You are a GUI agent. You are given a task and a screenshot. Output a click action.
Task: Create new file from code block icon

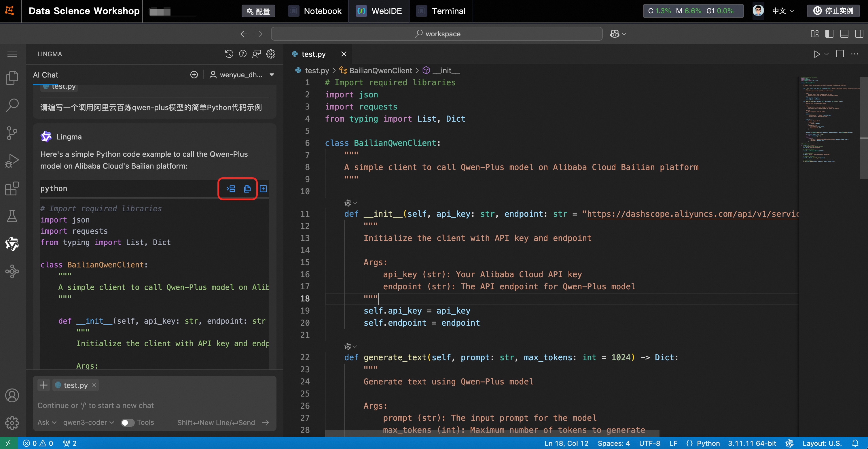[263, 189]
